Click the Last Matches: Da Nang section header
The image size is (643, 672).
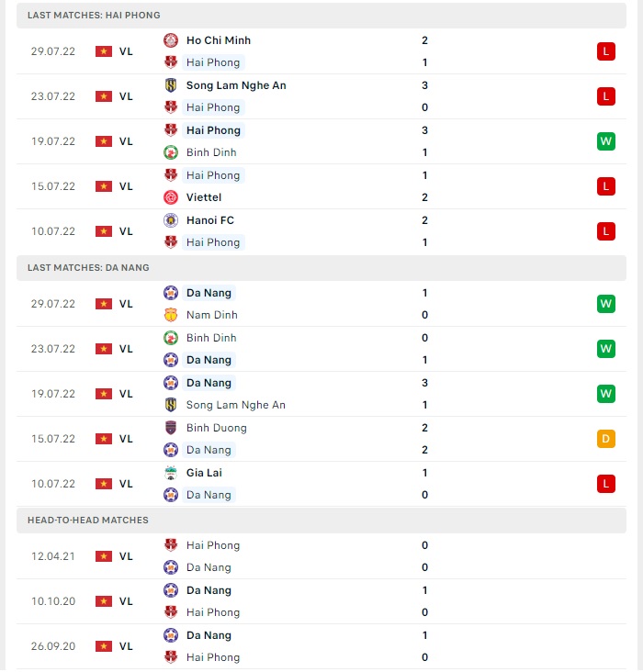point(321,268)
